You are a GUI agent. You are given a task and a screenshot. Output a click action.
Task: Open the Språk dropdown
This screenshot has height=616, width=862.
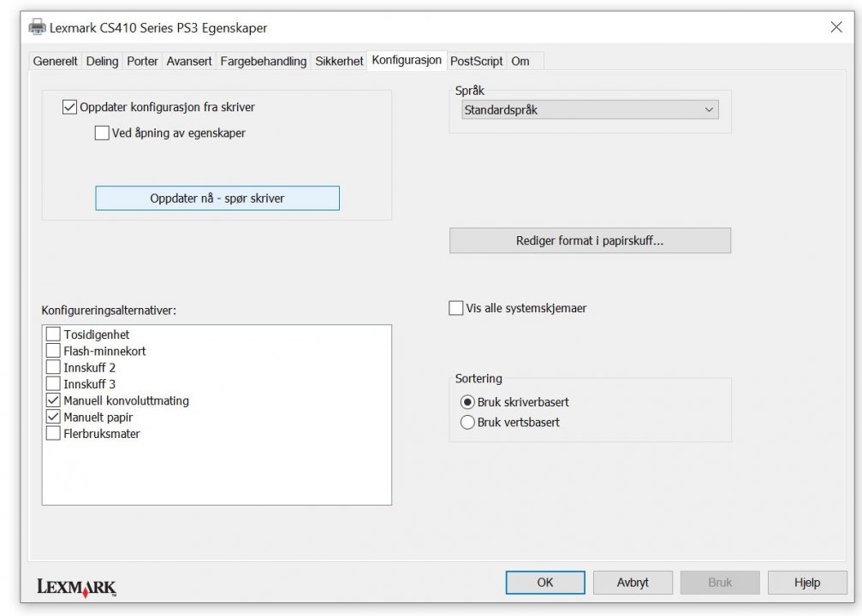click(x=590, y=110)
